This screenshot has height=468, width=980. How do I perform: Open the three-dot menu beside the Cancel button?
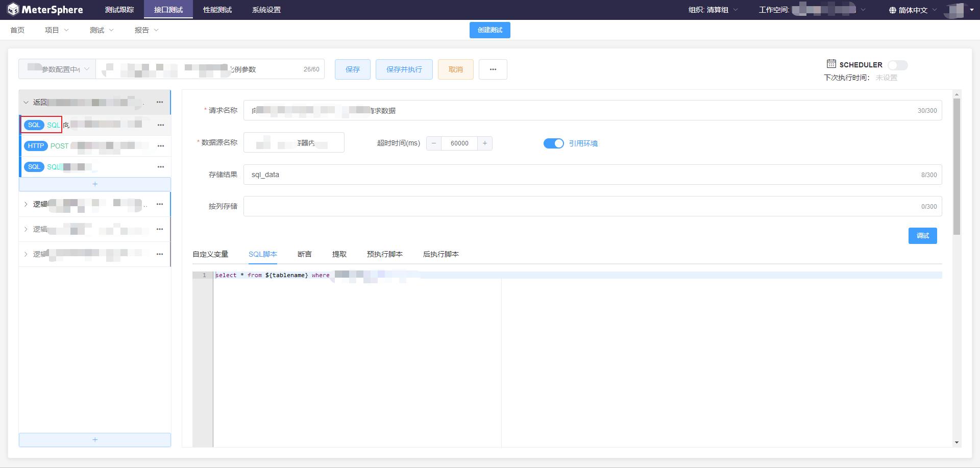tap(493, 69)
